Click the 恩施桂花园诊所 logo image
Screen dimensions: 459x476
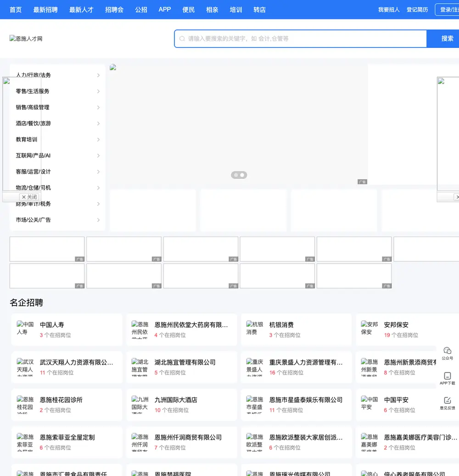coord(25,404)
